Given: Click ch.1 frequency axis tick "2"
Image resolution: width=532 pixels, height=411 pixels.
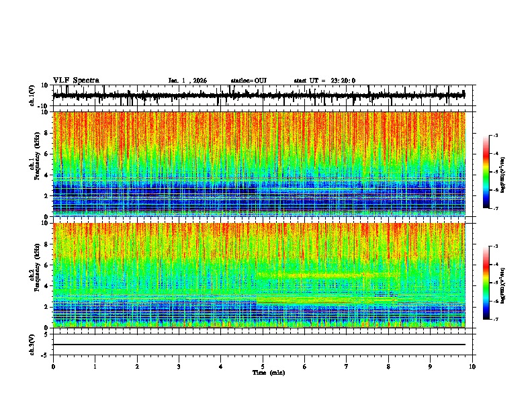Looking at the screenshot, I should click(46, 195).
